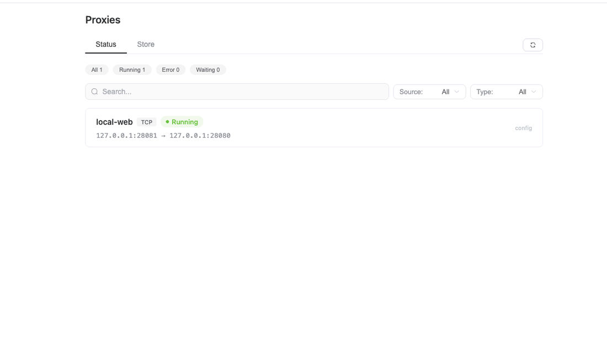The height and width of the screenshot is (364, 607).
Task: Click the TCP type badge
Action: click(x=146, y=122)
